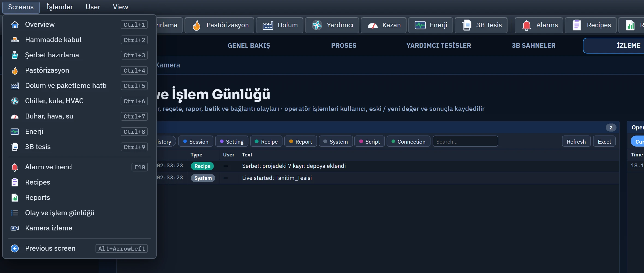Toggle the Recipe event filter chip
This screenshot has width=644, height=273.
pyautogui.click(x=266, y=141)
